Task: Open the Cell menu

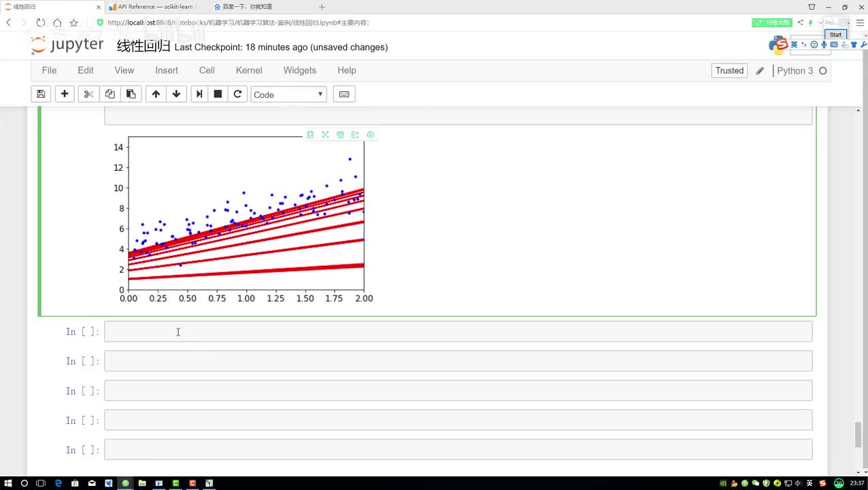Action: [x=207, y=70]
